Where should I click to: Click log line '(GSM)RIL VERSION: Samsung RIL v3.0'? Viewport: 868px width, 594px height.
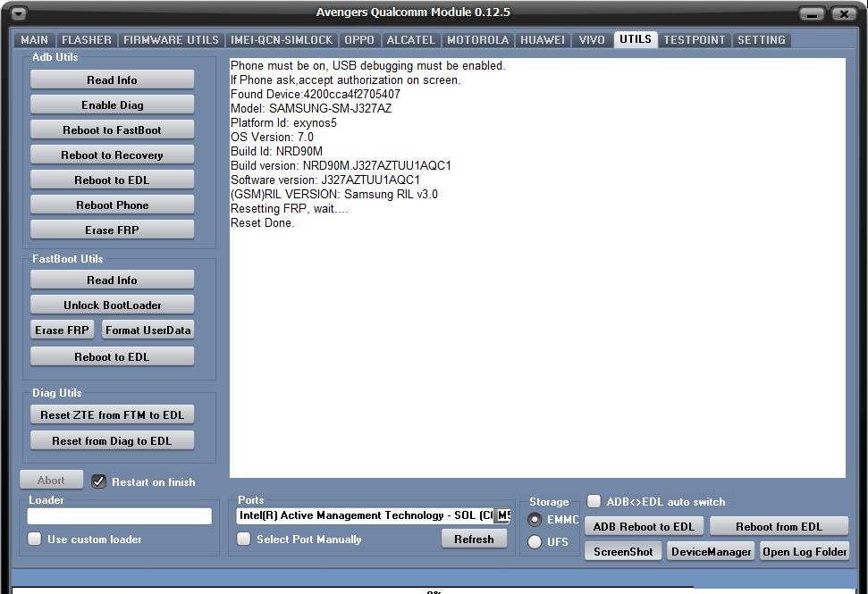[333, 195]
